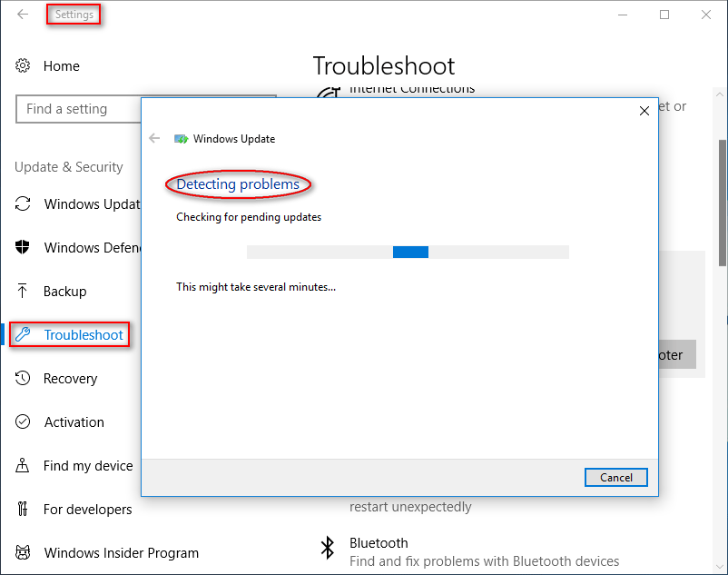The width and height of the screenshot is (728, 575).
Task: Select Windows Defender in the sidebar
Action: (x=92, y=248)
